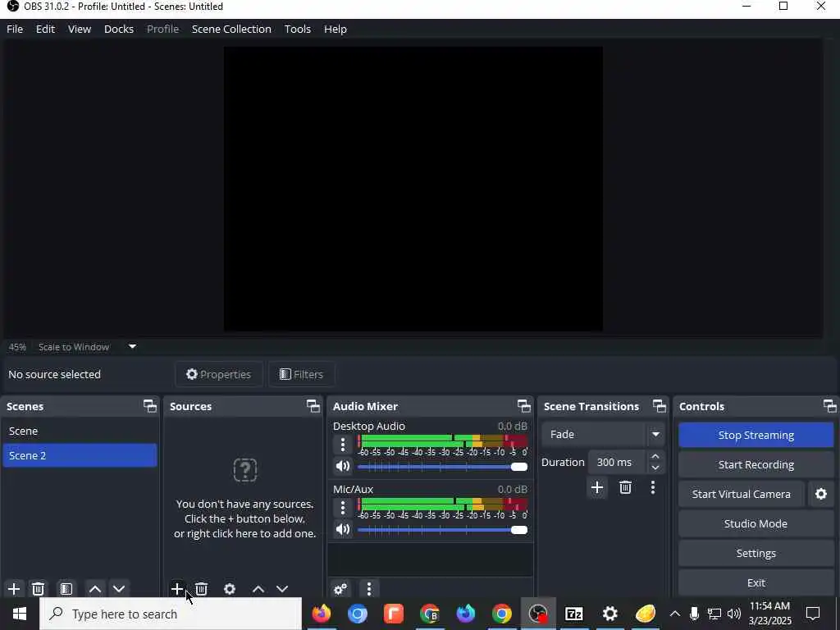Screen dimensions: 840x630
Task: Pop out the Scenes dock
Action: 150,406
